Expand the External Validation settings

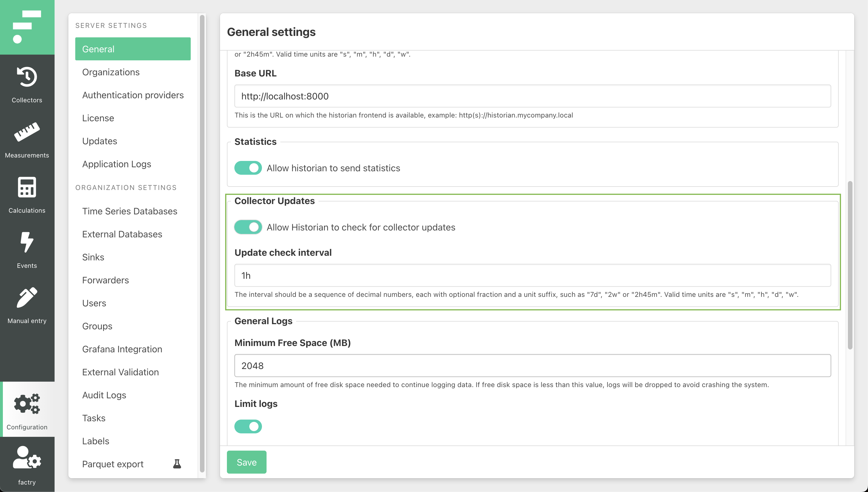pyautogui.click(x=120, y=372)
